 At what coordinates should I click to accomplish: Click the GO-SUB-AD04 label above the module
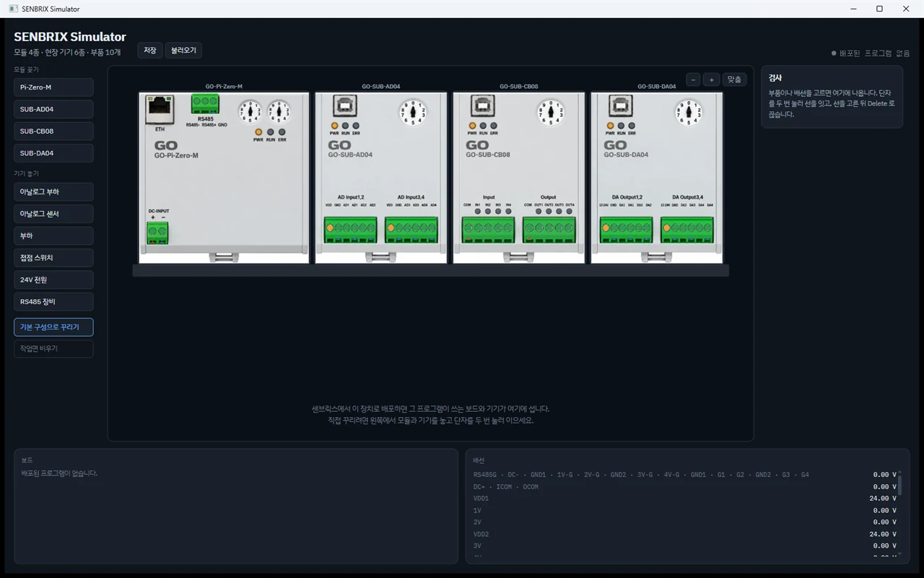coord(380,87)
